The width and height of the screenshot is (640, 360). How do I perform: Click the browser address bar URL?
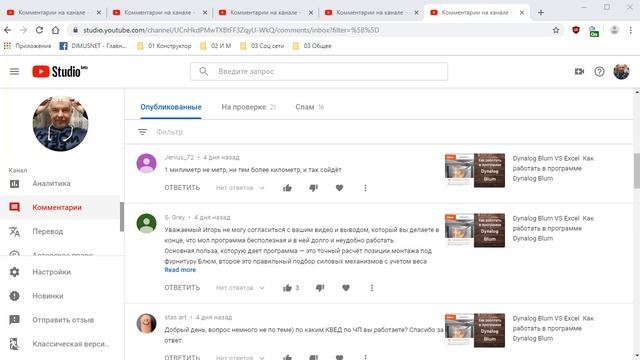tap(231, 30)
